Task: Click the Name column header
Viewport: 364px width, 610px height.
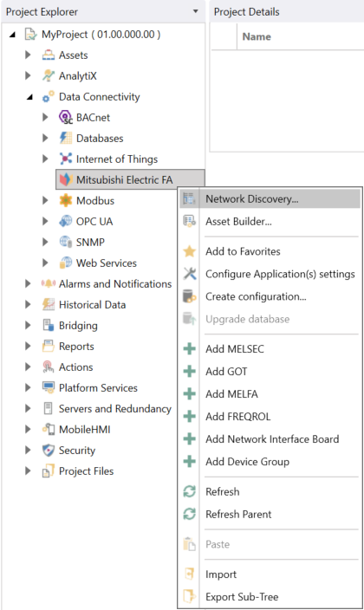Action: 257,36
